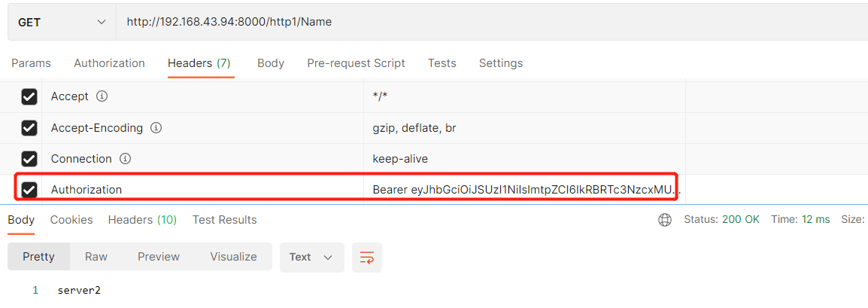Toggle the Authorization header checkbox
The width and height of the screenshot is (868, 308).
pos(29,190)
